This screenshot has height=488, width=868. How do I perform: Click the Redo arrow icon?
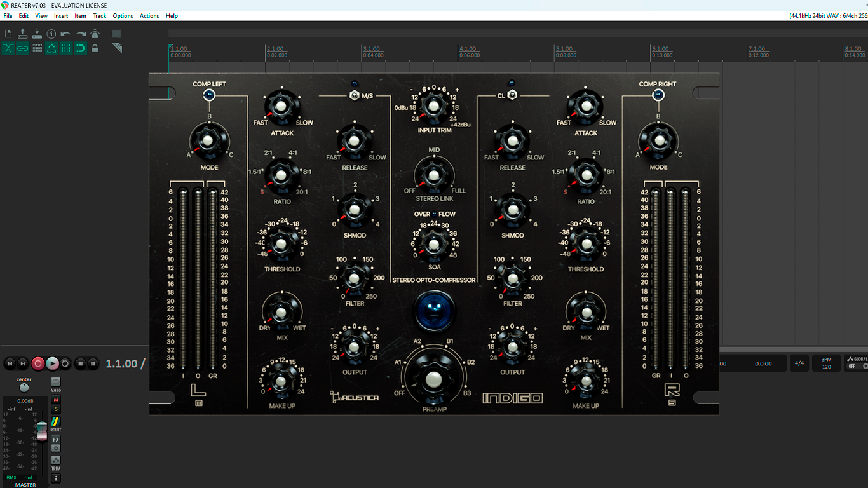81,34
